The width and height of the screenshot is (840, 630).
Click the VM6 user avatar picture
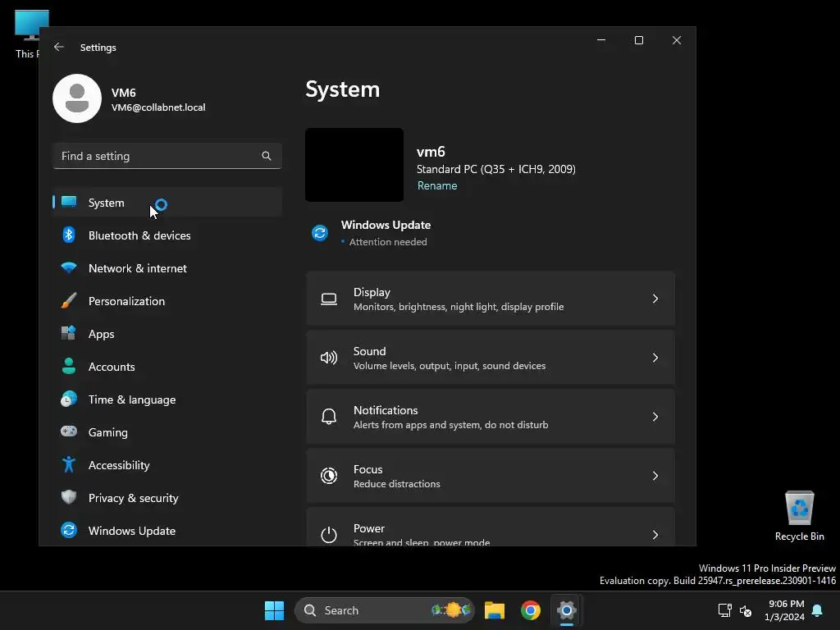click(x=77, y=98)
